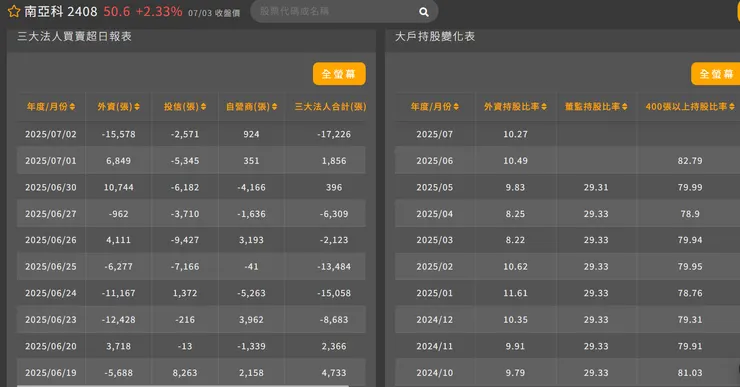Click the 三大法人合計(張) column header

(x=330, y=107)
